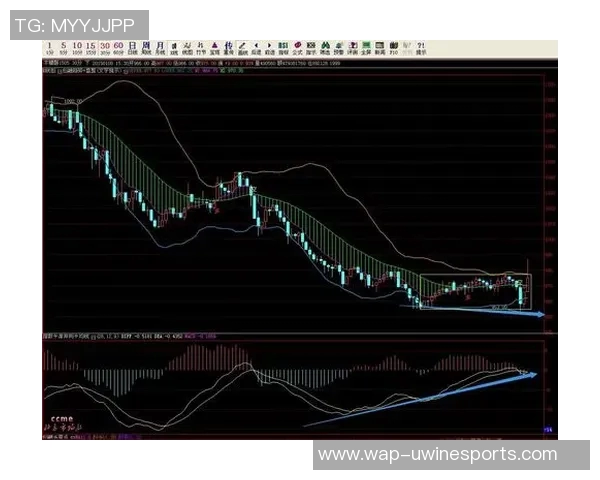Switch to the 5-minute chart period
Image resolution: width=600 pixels, height=480 pixels.
64,48
